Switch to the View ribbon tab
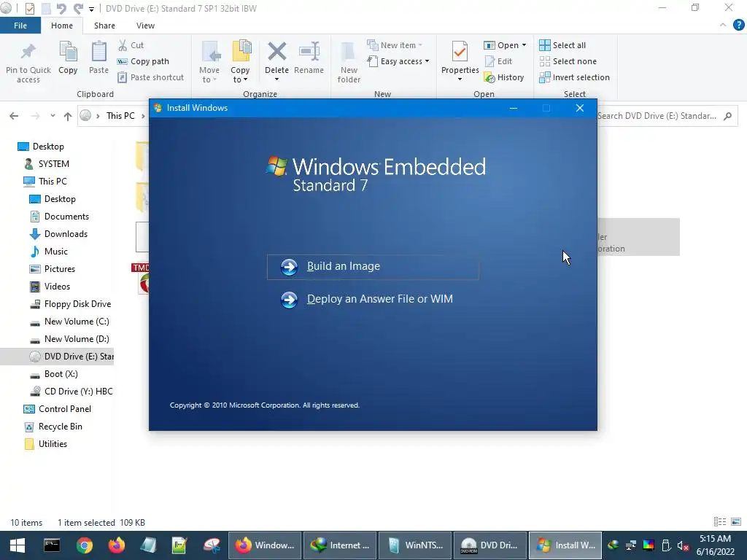 pyautogui.click(x=145, y=26)
